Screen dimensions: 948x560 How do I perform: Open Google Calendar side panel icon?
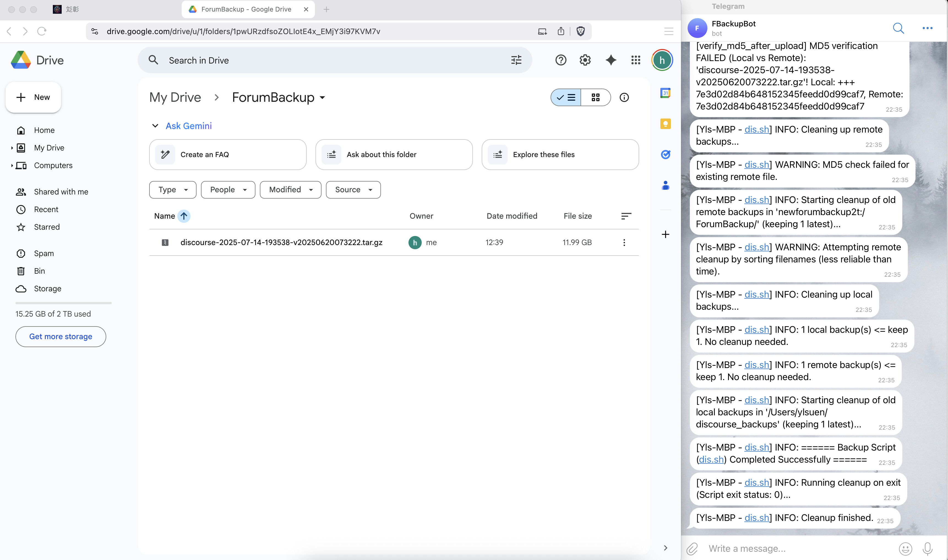[665, 93]
